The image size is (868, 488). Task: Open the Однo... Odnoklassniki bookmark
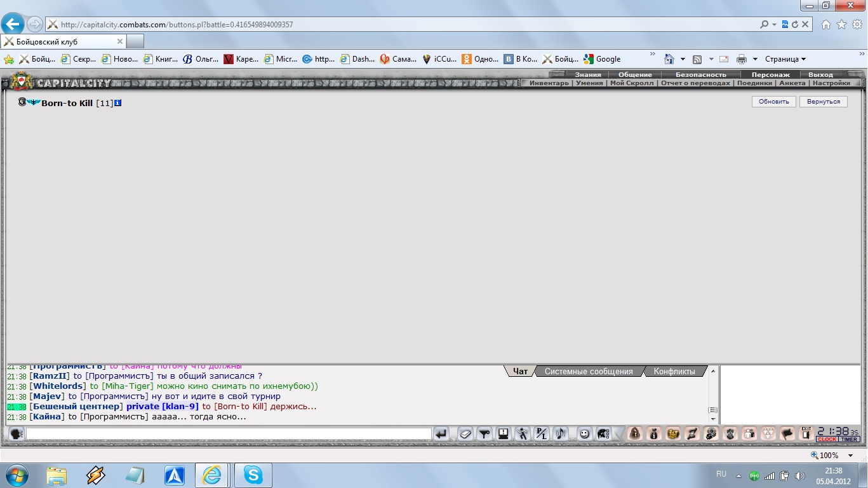(480, 59)
